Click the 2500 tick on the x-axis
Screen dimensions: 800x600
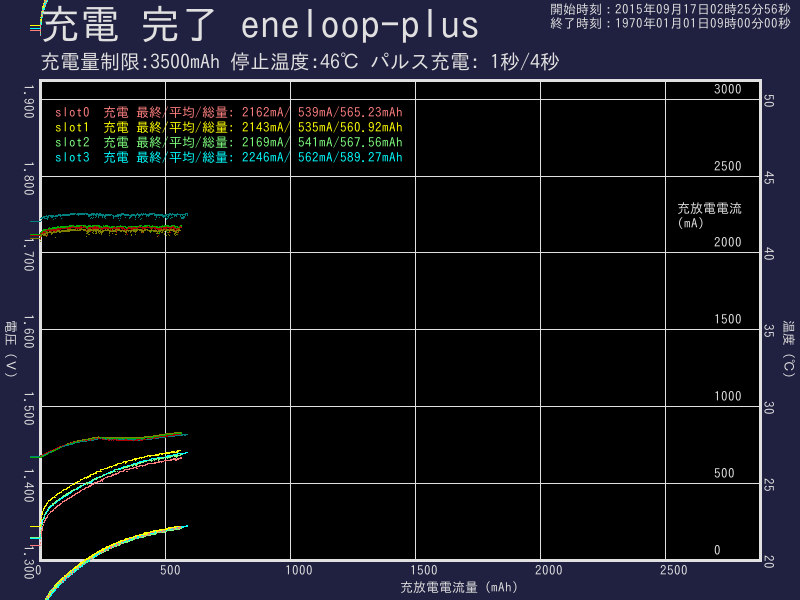click(x=673, y=570)
